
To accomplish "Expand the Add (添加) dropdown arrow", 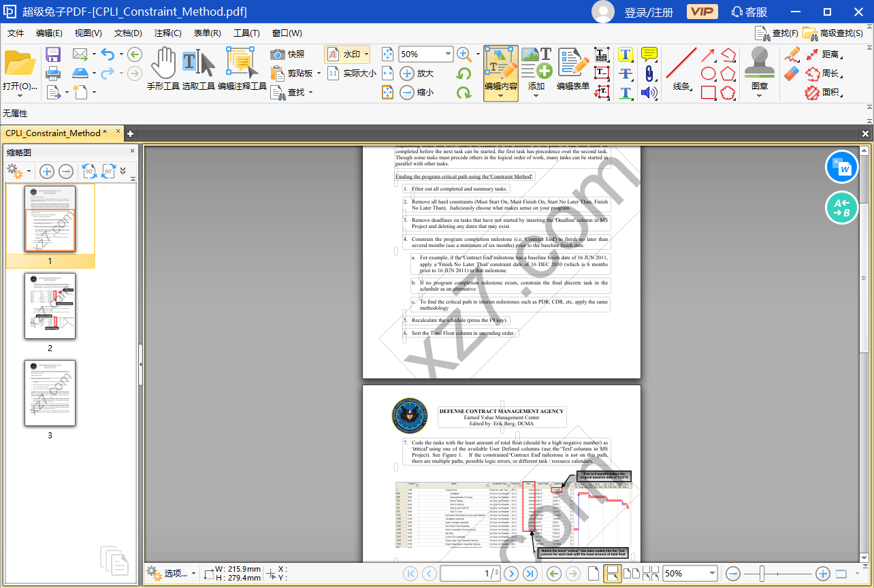I will [x=536, y=96].
